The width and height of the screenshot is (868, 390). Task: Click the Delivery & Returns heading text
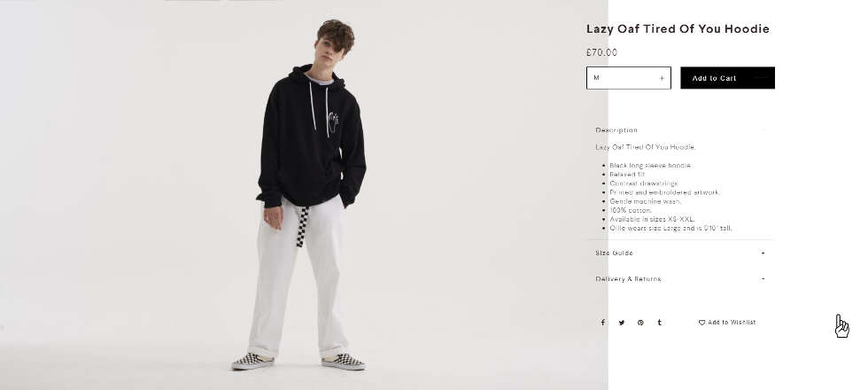[628, 278]
